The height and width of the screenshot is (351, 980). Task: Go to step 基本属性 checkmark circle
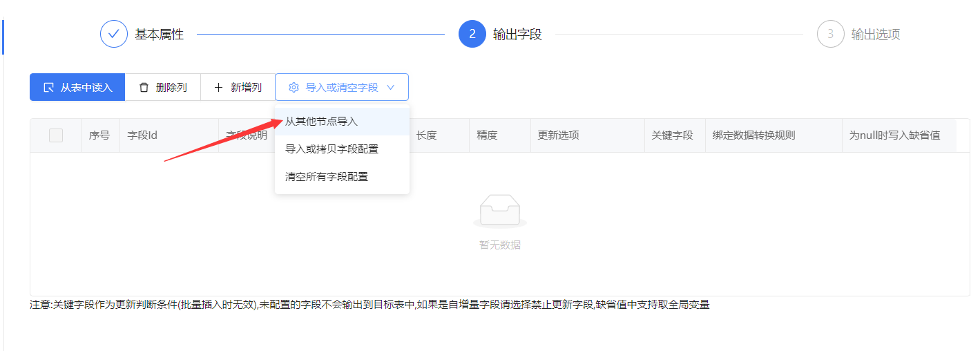pos(114,34)
